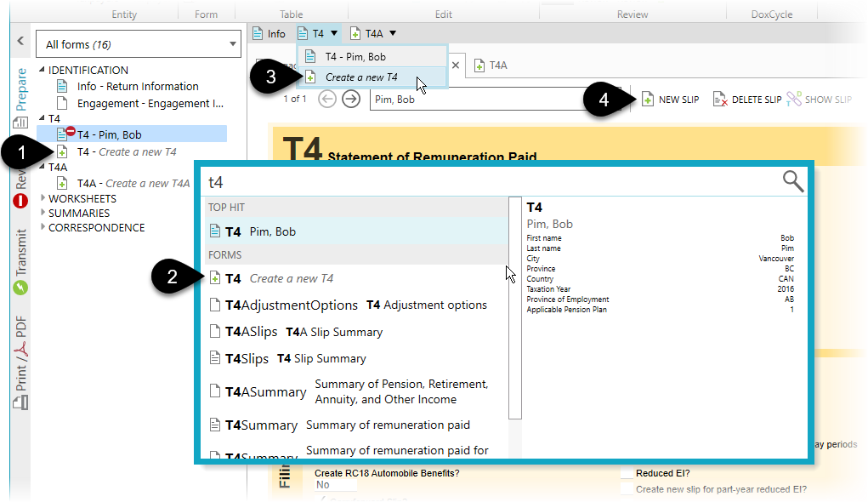Viewport: 868px width, 502px height.
Task: Open T4Summary Summary of remuneration paid result
Action: (x=357, y=425)
